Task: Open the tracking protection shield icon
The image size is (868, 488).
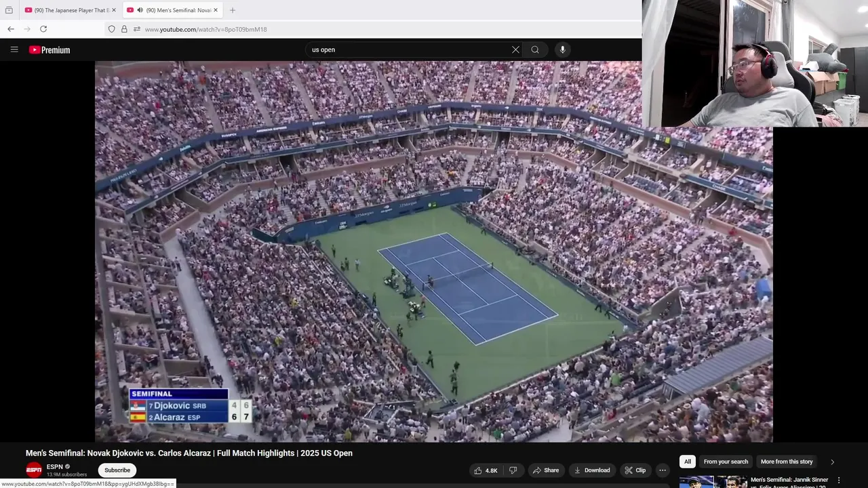Action: (112, 29)
